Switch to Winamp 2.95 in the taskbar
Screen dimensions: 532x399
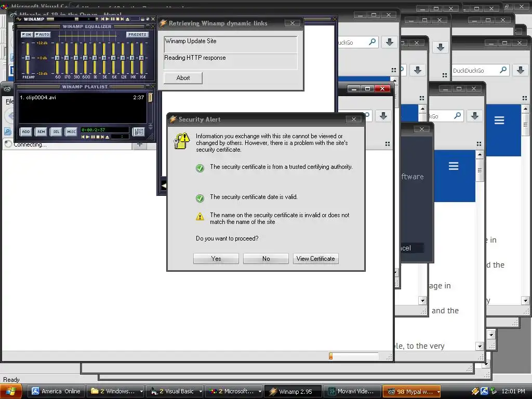(293, 391)
